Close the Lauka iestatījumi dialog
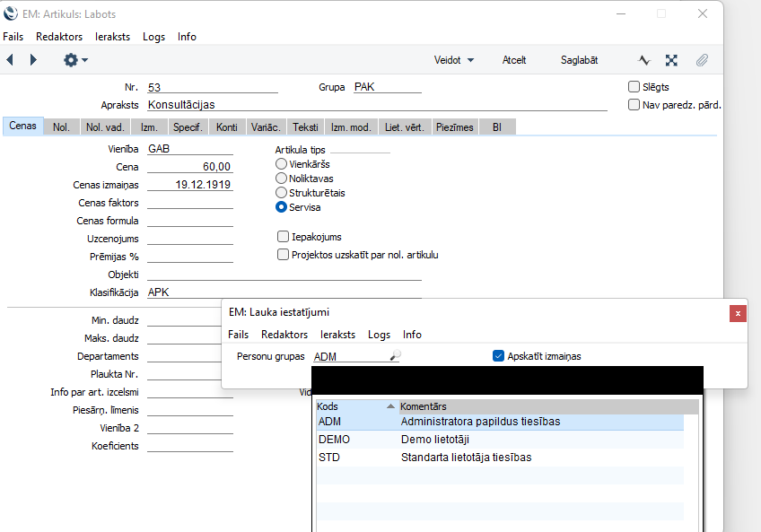This screenshot has width=761, height=532. point(738,313)
